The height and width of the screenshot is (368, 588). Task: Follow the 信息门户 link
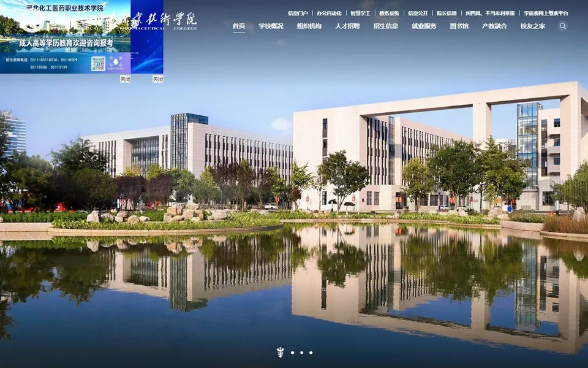298,13
